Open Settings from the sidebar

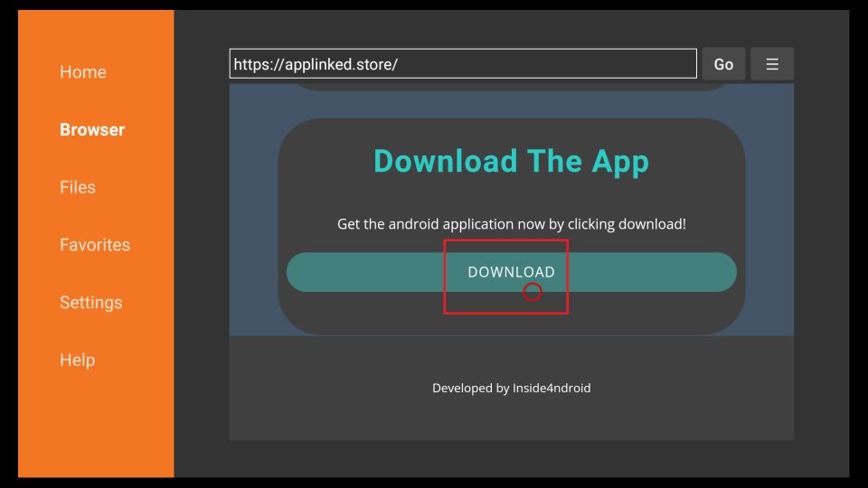click(x=90, y=302)
